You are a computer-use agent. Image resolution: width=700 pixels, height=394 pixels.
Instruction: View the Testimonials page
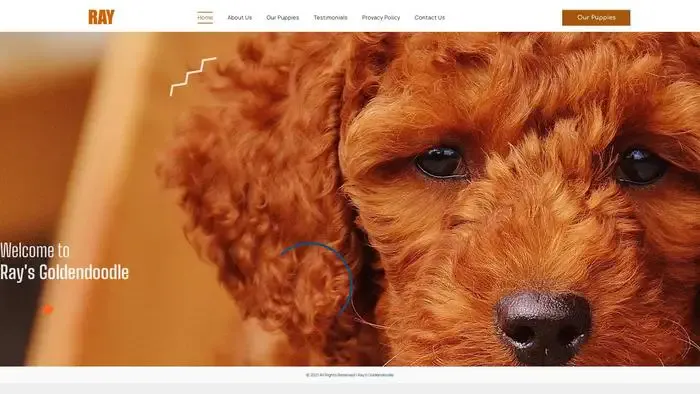330,17
